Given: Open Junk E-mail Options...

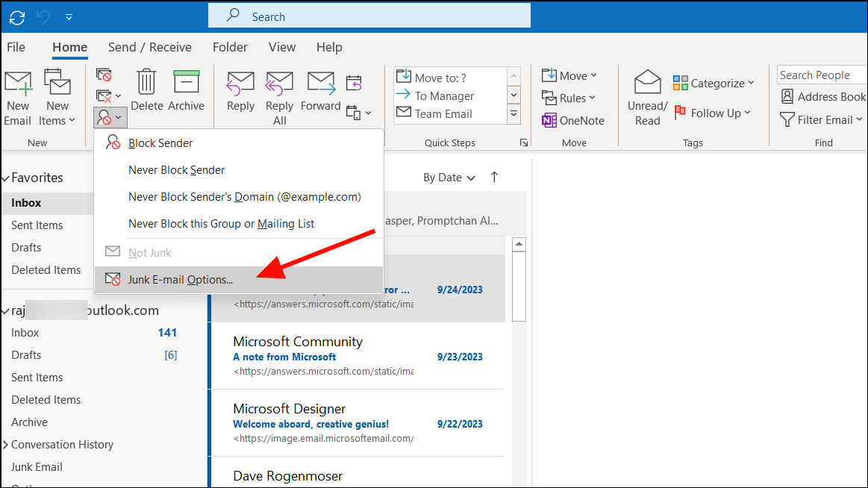Looking at the screenshot, I should (x=239, y=279).
